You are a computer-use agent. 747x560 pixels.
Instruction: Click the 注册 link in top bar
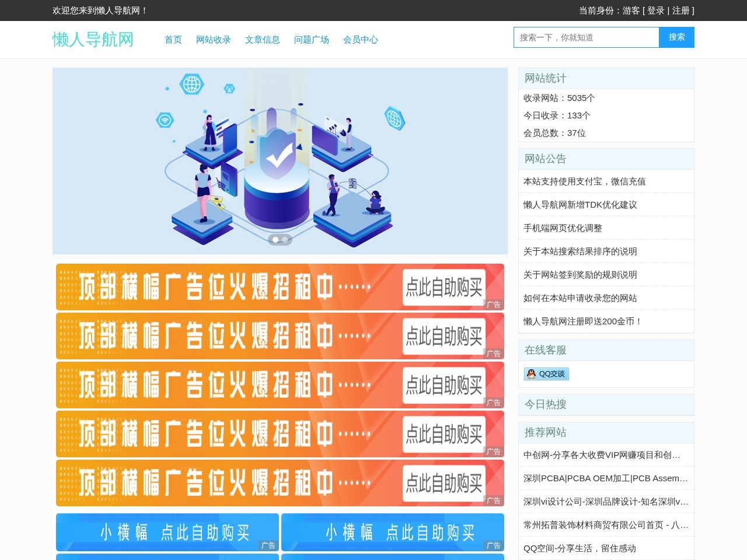[x=681, y=10]
